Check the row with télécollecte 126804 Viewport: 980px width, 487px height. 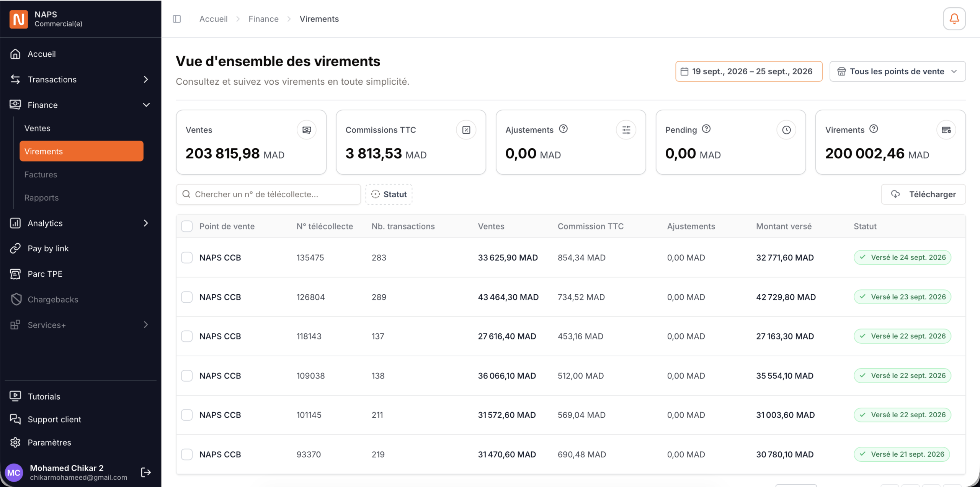tap(187, 297)
